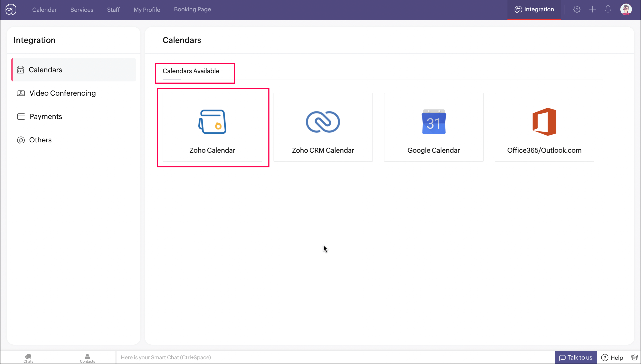641x364 pixels.
Task: Select the Integration tab in header
Action: 534,10
